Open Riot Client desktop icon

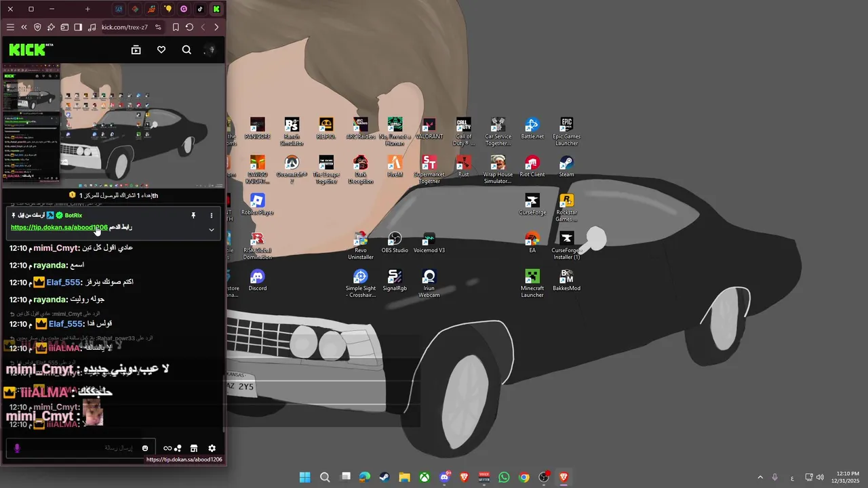[532, 167]
